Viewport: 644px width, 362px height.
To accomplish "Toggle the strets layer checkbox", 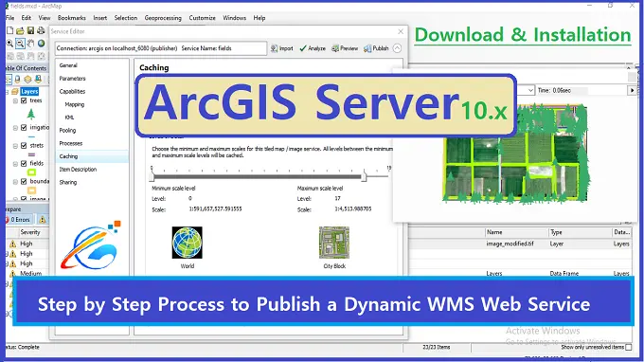I will click(x=24, y=145).
